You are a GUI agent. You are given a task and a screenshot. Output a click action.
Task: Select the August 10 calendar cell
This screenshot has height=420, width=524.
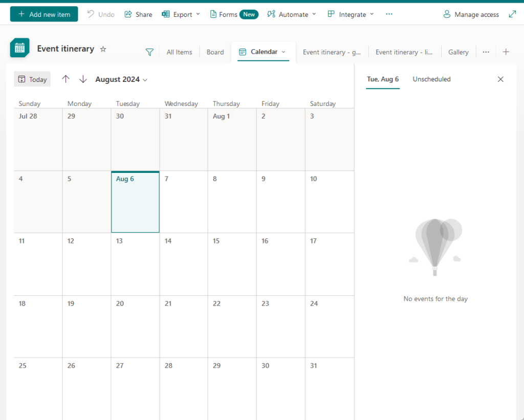coord(329,202)
